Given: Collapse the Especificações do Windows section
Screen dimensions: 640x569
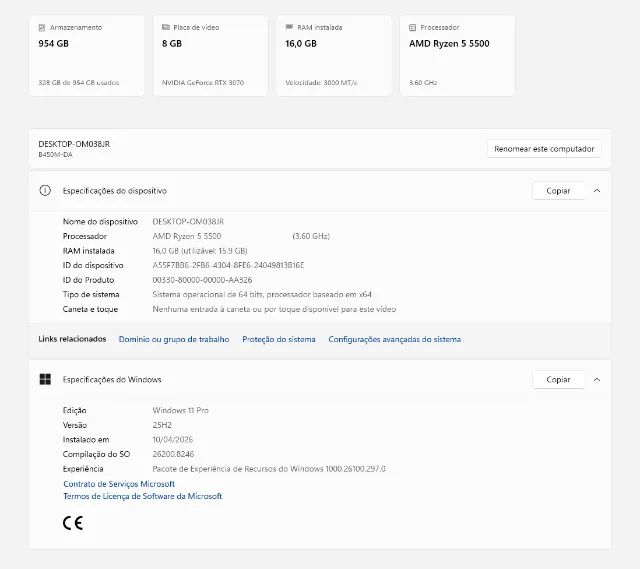Looking at the screenshot, I should coord(597,380).
